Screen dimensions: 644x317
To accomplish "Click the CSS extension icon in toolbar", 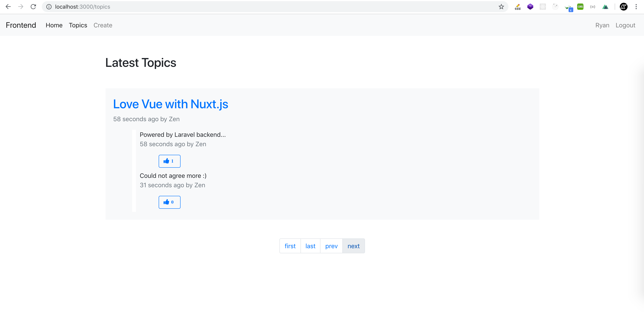I will [x=518, y=6].
